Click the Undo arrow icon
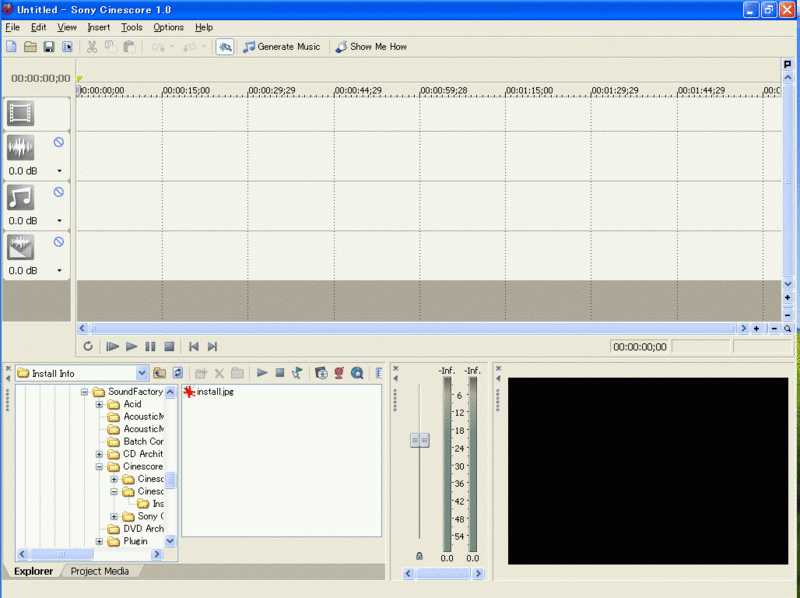 pyautogui.click(x=158, y=47)
